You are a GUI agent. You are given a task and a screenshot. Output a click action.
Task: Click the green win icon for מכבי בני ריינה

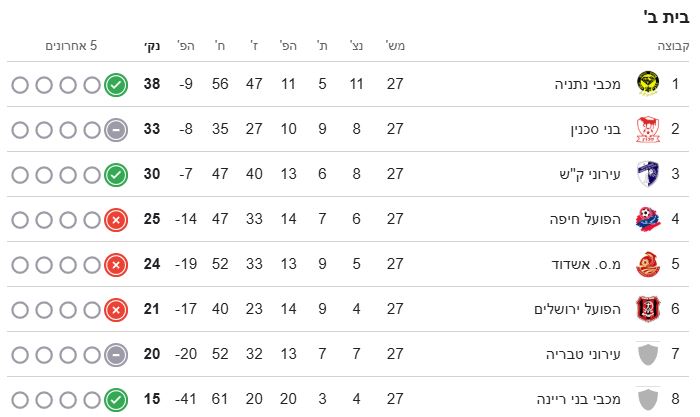(x=116, y=400)
